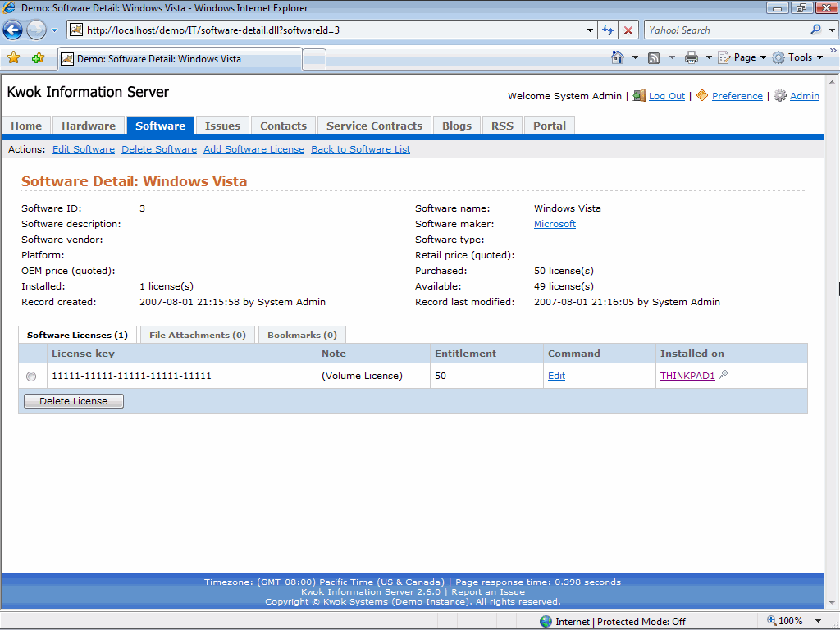Open the Contacts tab
This screenshot has height=630, width=840.
tap(283, 126)
